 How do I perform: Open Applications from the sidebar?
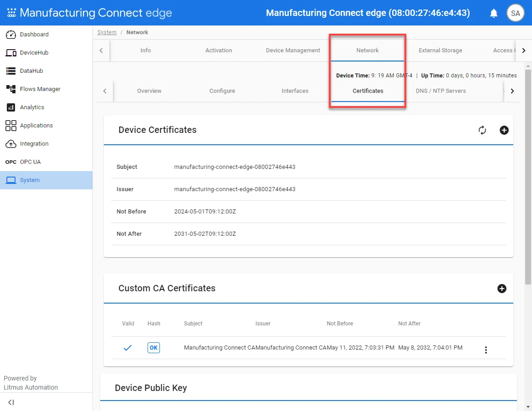click(x=46, y=126)
